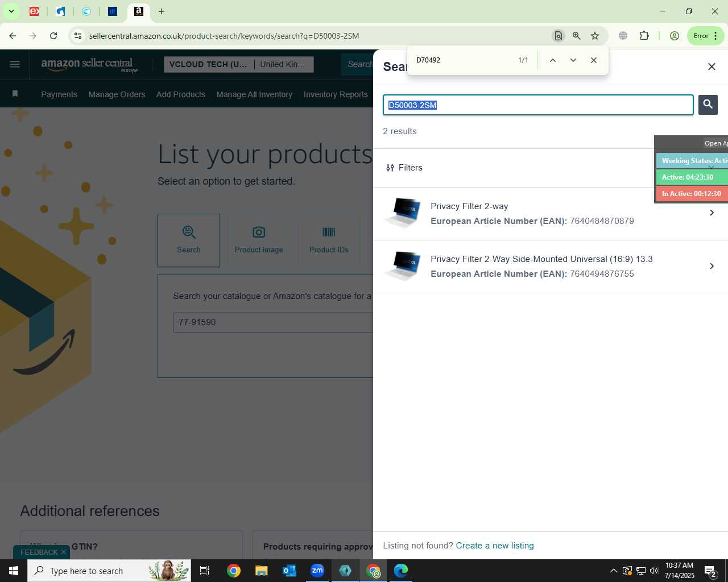The width and height of the screenshot is (728, 582).
Task: Open the notification center icon
Action: 710,571
